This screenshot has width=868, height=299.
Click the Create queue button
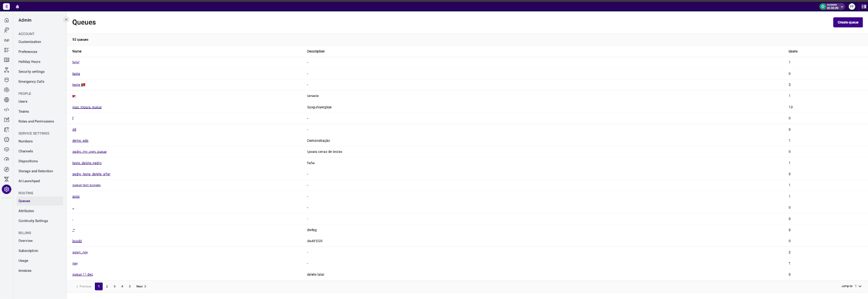pyautogui.click(x=847, y=22)
